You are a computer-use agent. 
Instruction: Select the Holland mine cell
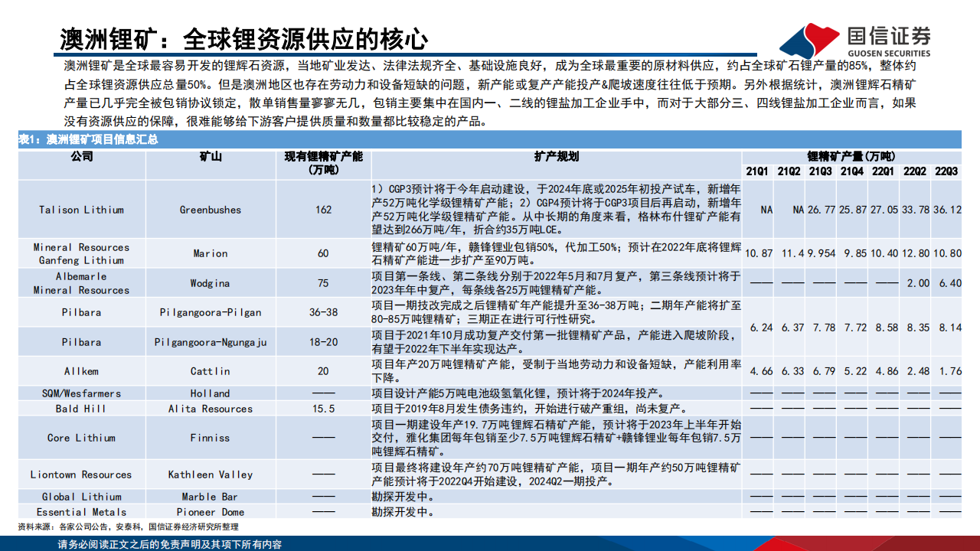point(210,393)
